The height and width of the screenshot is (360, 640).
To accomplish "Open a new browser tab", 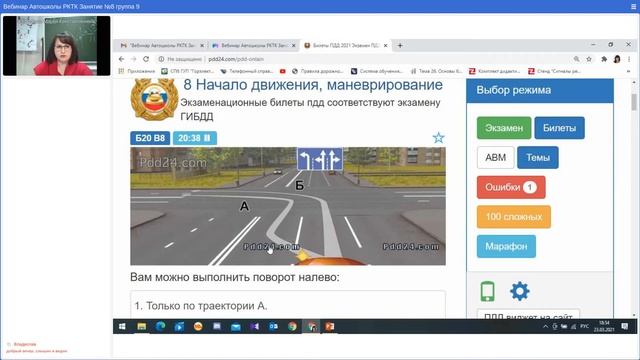I will (x=400, y=45).
